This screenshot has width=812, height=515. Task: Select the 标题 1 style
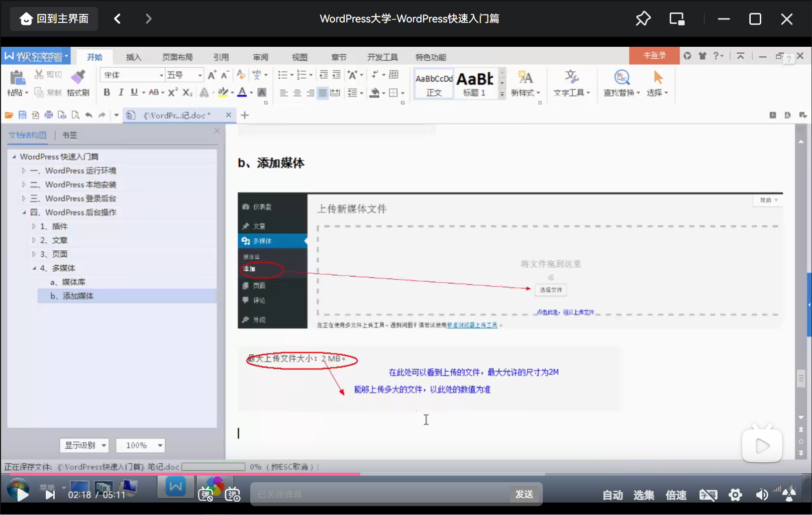tap(475, 83)
